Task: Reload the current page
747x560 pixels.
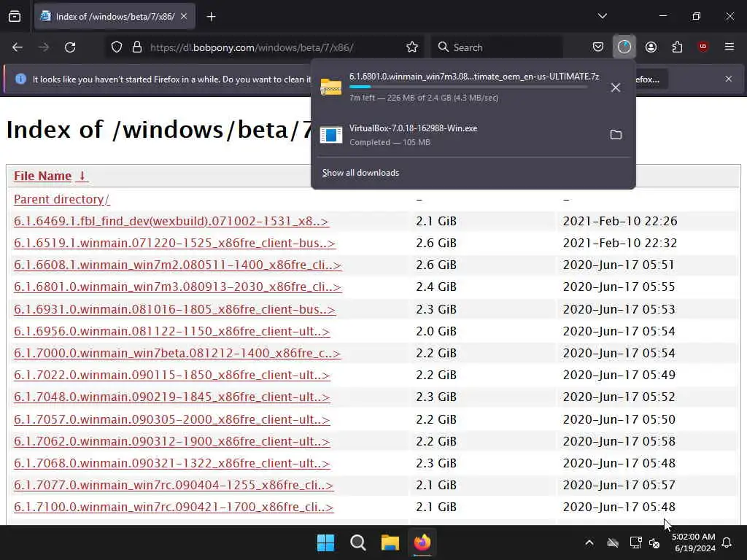Action: 70,47
